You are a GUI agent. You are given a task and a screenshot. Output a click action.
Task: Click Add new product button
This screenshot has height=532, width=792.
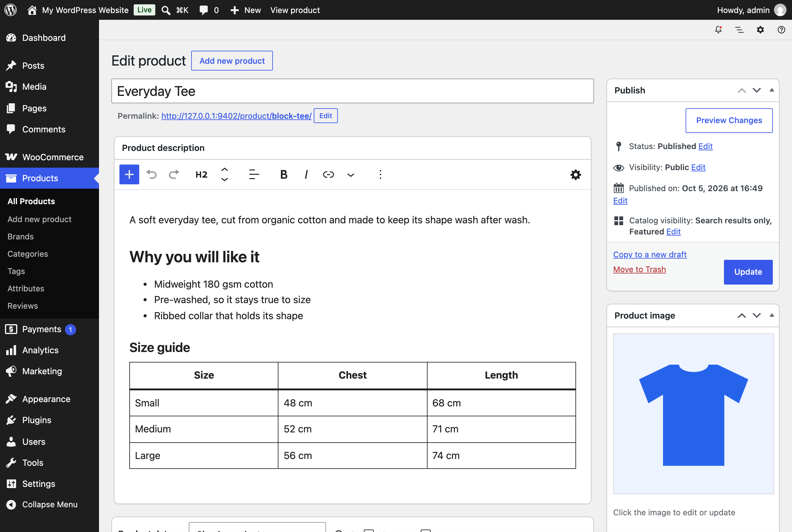232,61
